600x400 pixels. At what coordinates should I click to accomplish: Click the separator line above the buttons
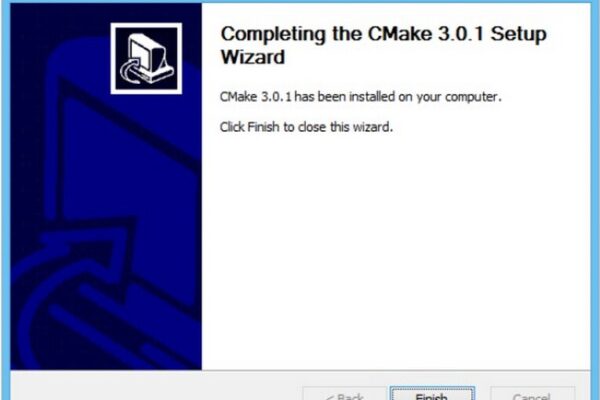point(300,370)
